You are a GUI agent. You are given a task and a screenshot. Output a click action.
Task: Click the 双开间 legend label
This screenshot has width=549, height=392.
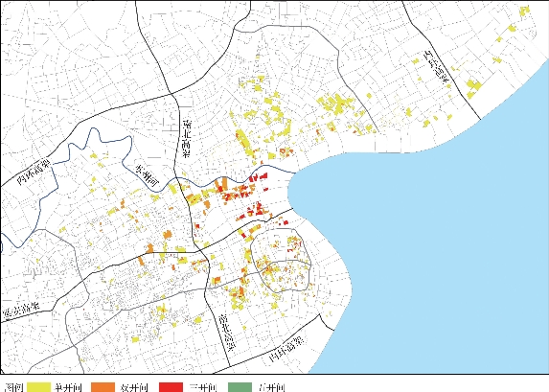(x=134, y=387)
